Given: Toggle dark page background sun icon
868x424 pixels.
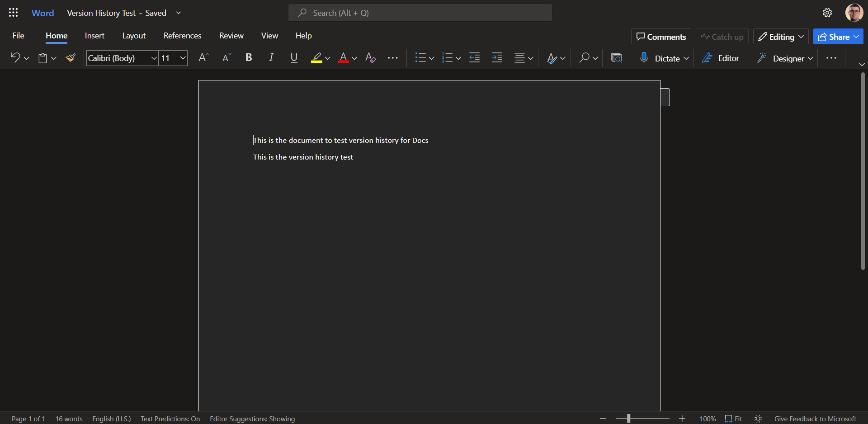Looking at the screenshot, I should coord(758,419).
